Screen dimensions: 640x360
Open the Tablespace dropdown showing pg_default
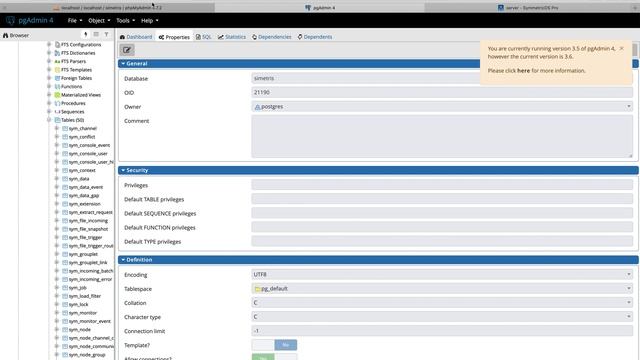pos(442,289)
